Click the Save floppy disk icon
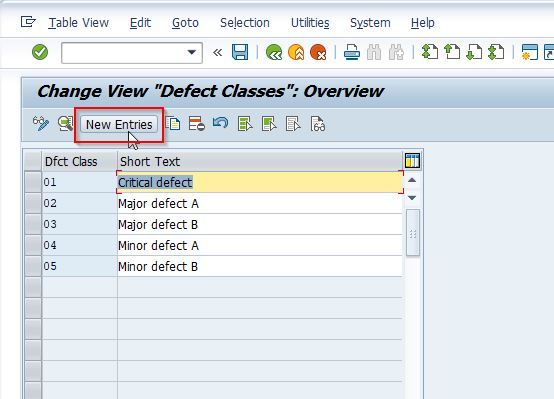This screenshot has width=554, height=399. coord(240,52)
